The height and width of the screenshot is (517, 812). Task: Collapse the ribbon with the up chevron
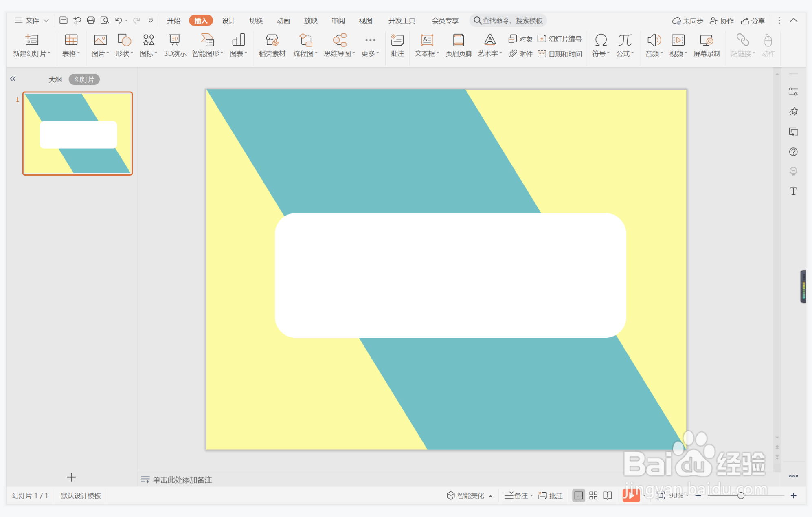[794, 20]
